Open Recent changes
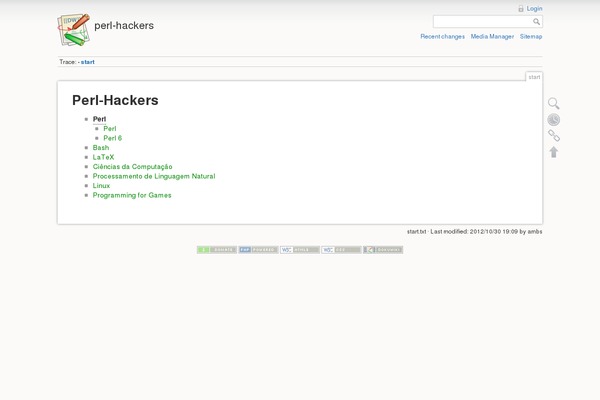The width and height of the screenshot is (600, 400). pyautogui.click(x=442, y=36)
